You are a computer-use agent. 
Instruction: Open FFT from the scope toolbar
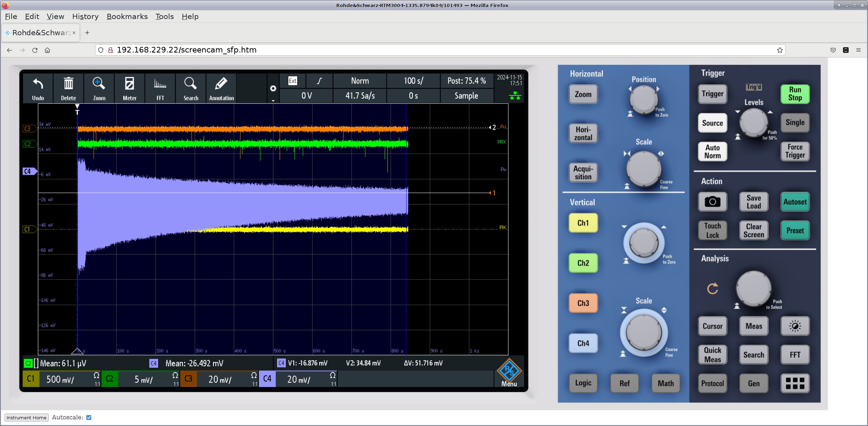tap(160, 88)
